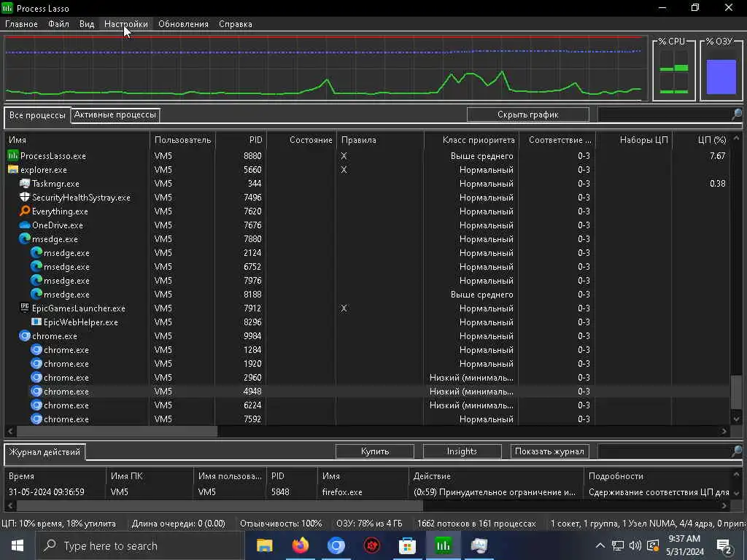Click the chrome.exe icon with PID 7592

click(36, 419)
